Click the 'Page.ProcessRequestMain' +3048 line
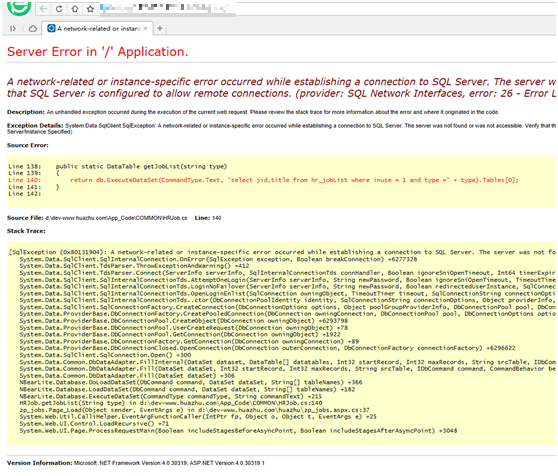Image resolution: width=558 pixels, height=476 pixels. tap(238, 431)
